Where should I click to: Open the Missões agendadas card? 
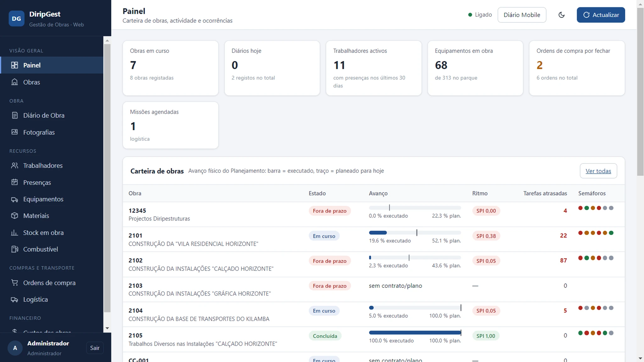[x=170, y=125]
